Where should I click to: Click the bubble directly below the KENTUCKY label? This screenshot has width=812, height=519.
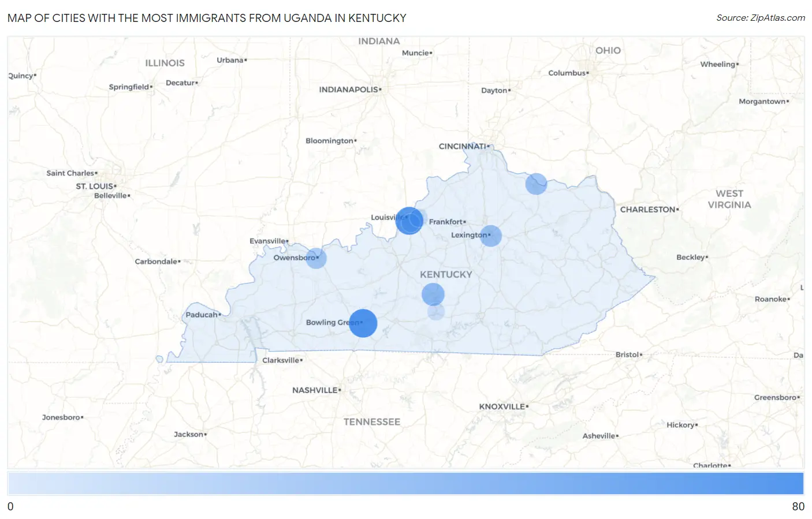pos(433,294)
